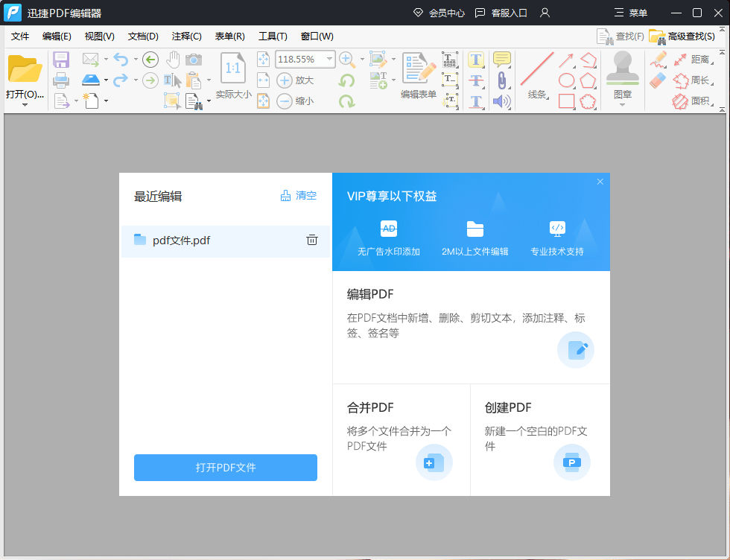Select the Snapshot camera tool

pyautogui.click(x=194, y=60)
